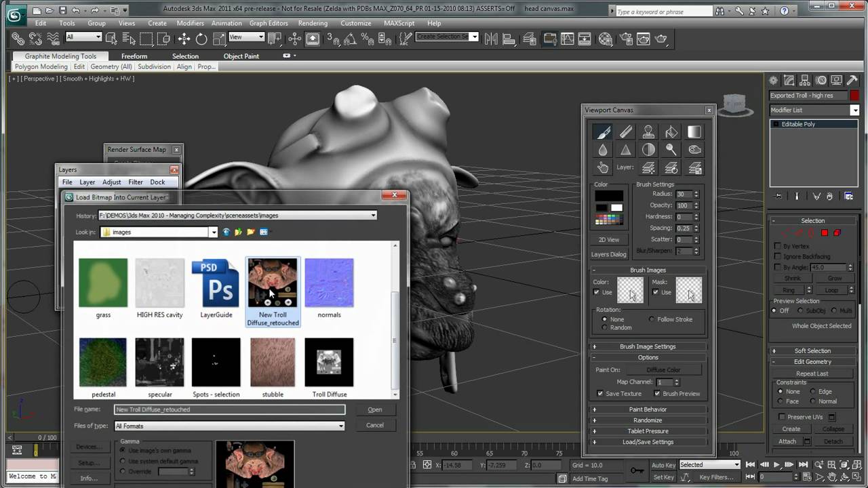
Task: Open the History path dropdown
Action: pos(373,216)
